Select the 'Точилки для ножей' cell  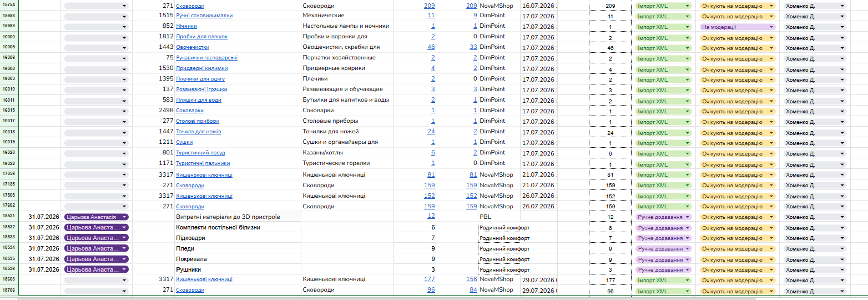pyautogui.click(x=347, y=132)
